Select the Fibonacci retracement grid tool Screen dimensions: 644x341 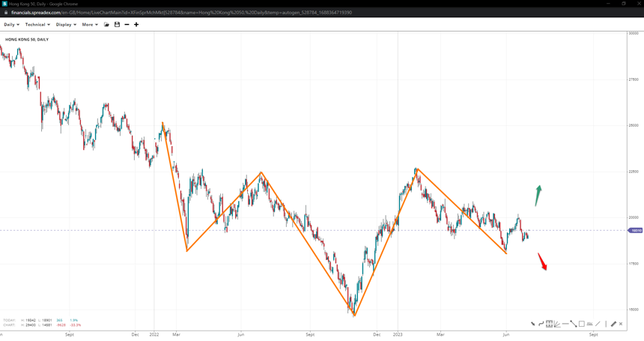pos(549,324)
